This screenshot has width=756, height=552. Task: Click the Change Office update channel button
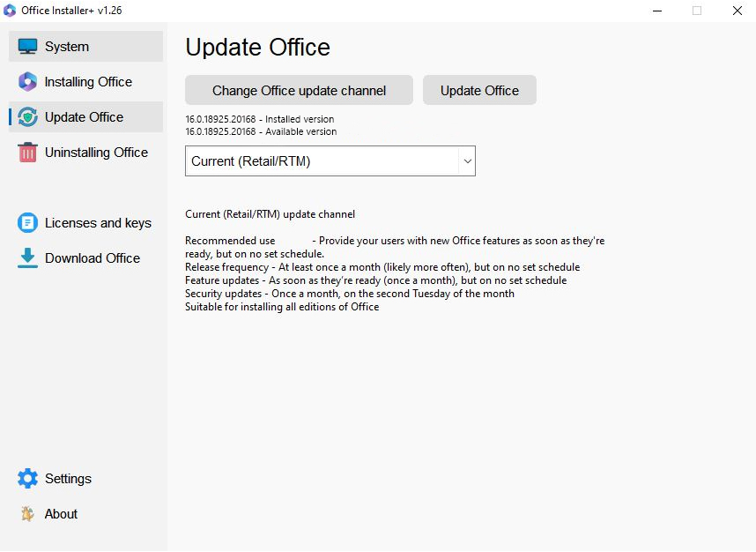coord(299,90)
